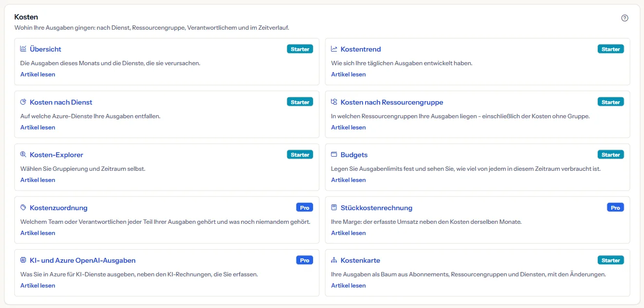Open Kosten nach Ressourcengruppe title link
This screenshot has width=644, height=308.
(392, 102)
